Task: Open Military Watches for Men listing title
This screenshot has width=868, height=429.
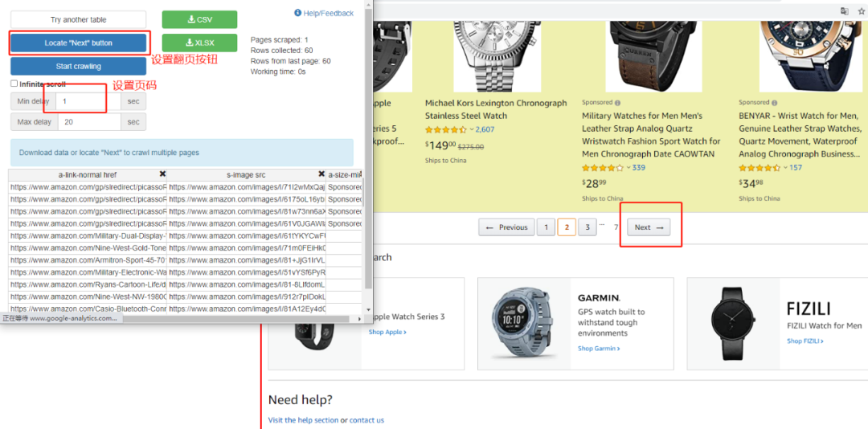Action: (x=652, y=134)
